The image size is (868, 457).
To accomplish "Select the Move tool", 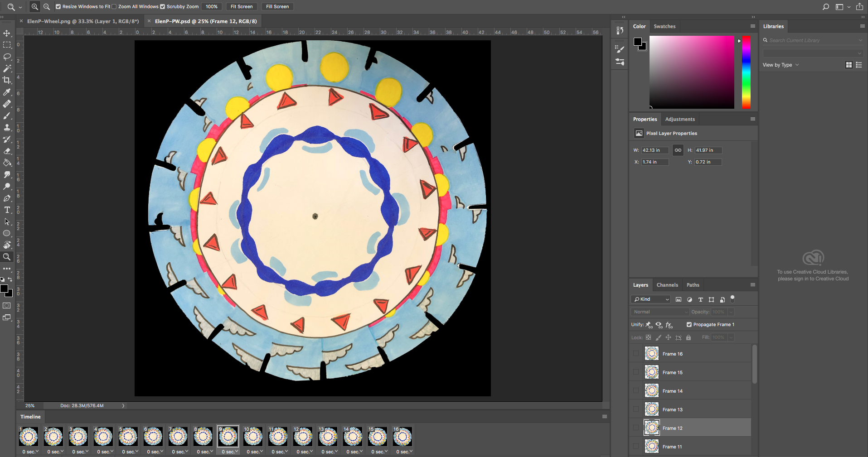I will pyautogui.click(x=7, y=34).
